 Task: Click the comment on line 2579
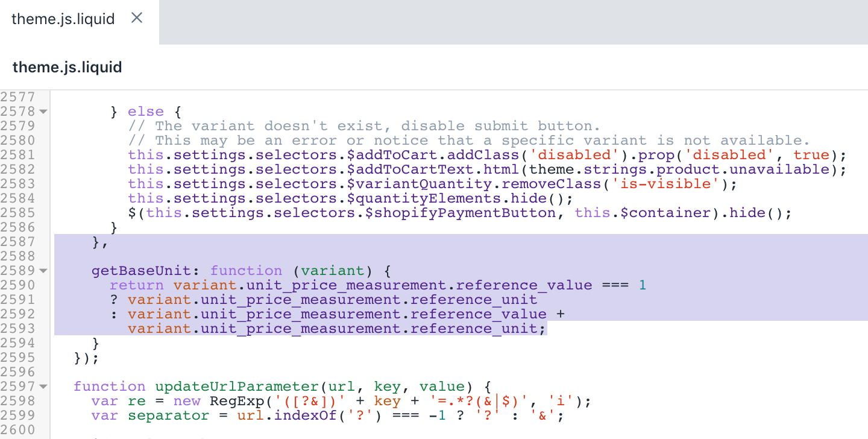(x=362, y=125)
